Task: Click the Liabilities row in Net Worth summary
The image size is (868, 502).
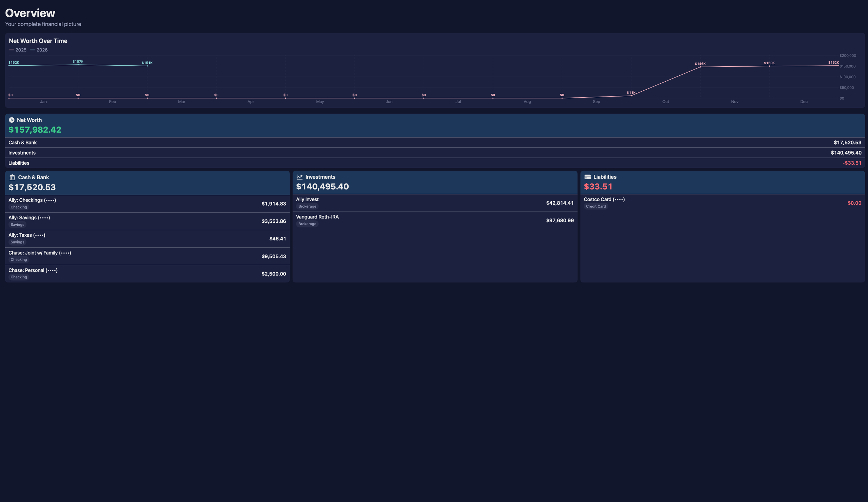Action: [x=435, y=163]
